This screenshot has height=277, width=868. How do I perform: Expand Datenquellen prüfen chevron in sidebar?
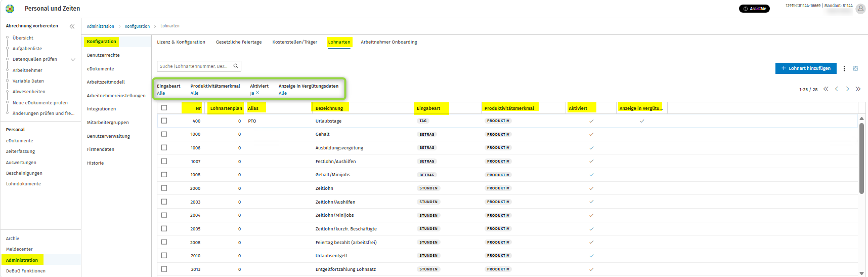click(73, 59)
